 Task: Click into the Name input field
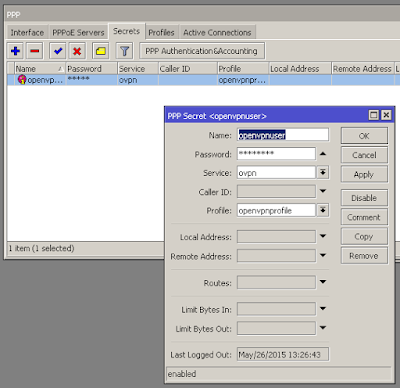click(x=283, y=135)
